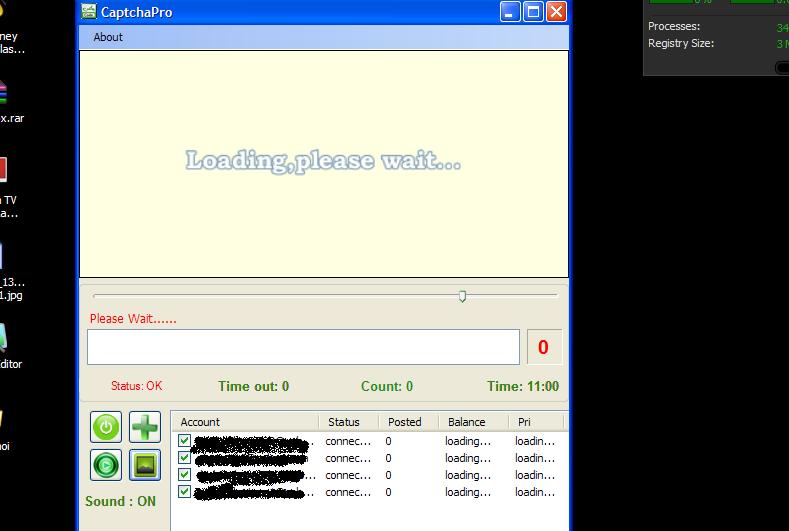Toggle the first account's checkbox

click(x=184, y=440)
